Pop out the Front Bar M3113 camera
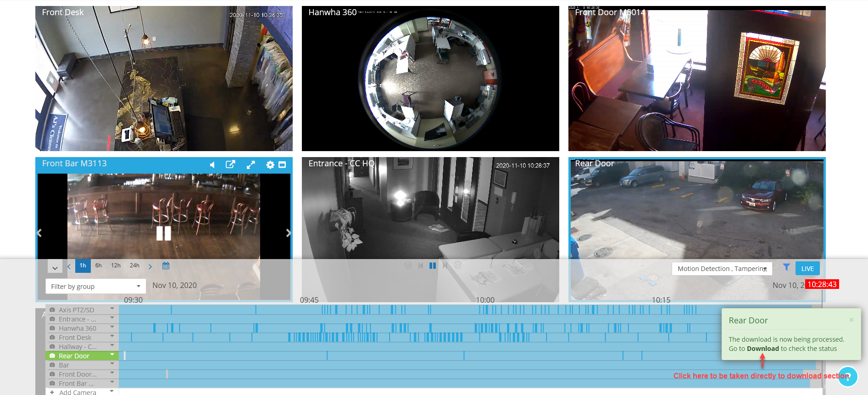Screen dimensions: 868x395 230,164
